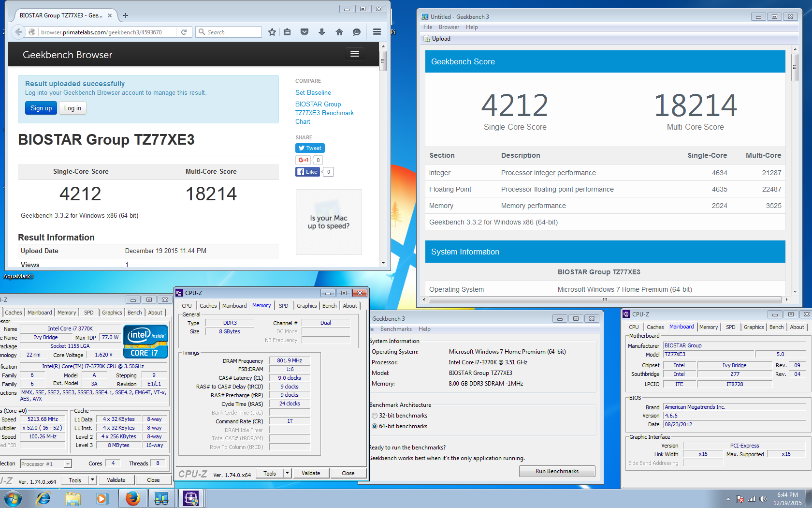
Task: Go to Firefox home page
Action: pyautogui.click(x=339, y=32)
